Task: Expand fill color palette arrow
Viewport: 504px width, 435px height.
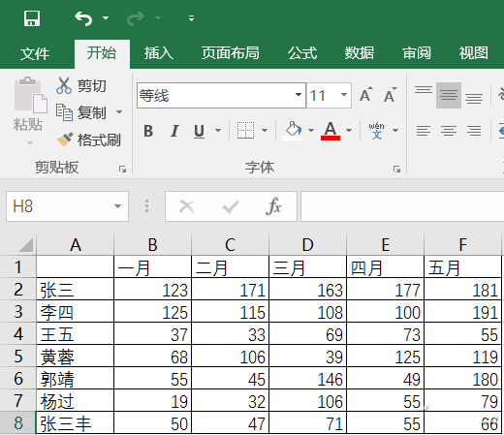Action: 311,131
